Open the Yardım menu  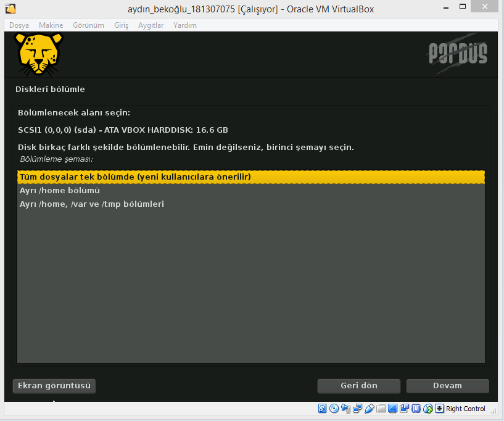(x=185, y=25)
